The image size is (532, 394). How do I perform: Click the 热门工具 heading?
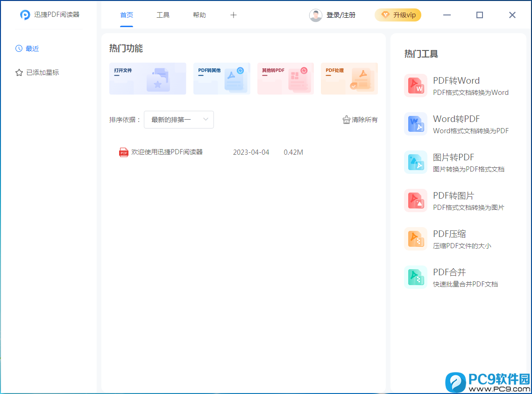pyautogui.click(x=421, y=54)
